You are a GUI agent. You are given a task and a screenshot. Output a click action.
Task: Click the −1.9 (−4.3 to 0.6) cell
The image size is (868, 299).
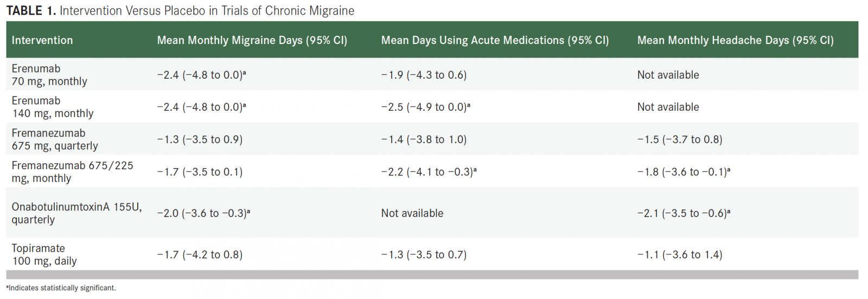[x=424, y=75]
